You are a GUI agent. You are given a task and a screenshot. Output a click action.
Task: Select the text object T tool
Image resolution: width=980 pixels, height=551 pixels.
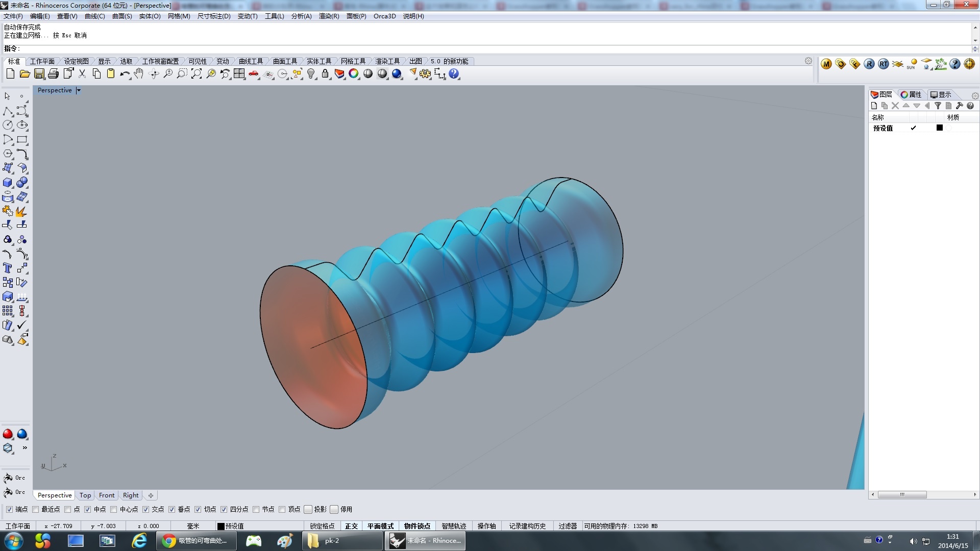8,268
